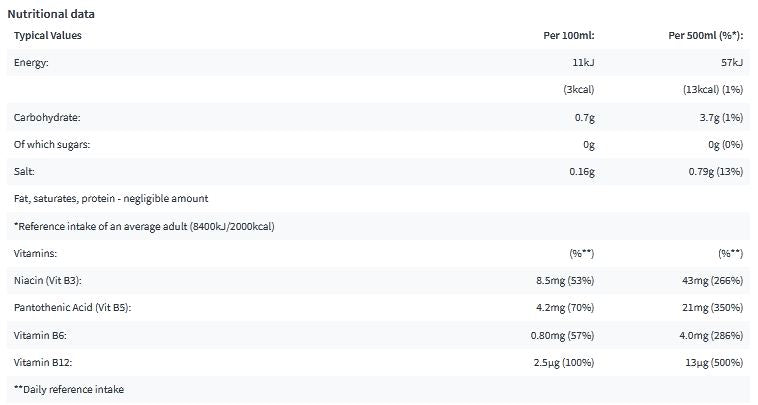Viewport: 758px width, 405px height.
Task: Click the Per 500ml (%*) column header
Action: pos(705,35)
